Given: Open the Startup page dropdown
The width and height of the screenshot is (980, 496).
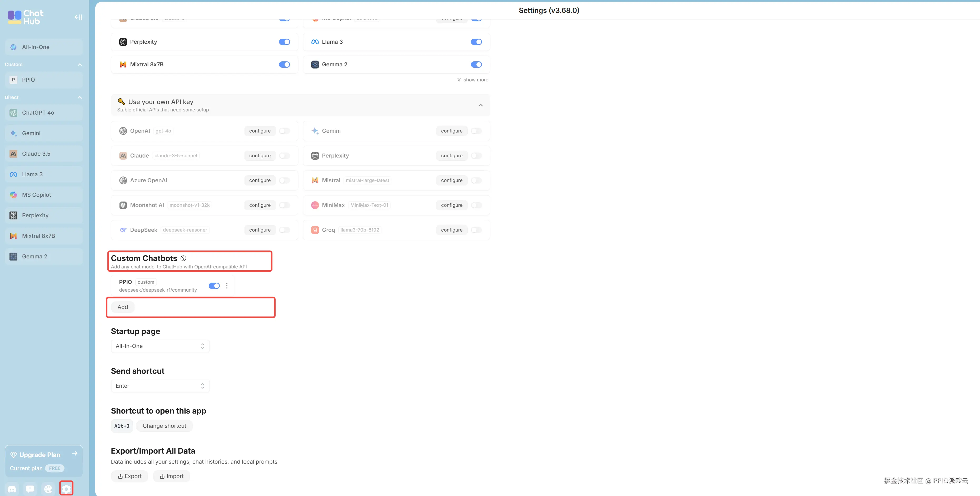Looking at the screenshot, I should point(160,346).
